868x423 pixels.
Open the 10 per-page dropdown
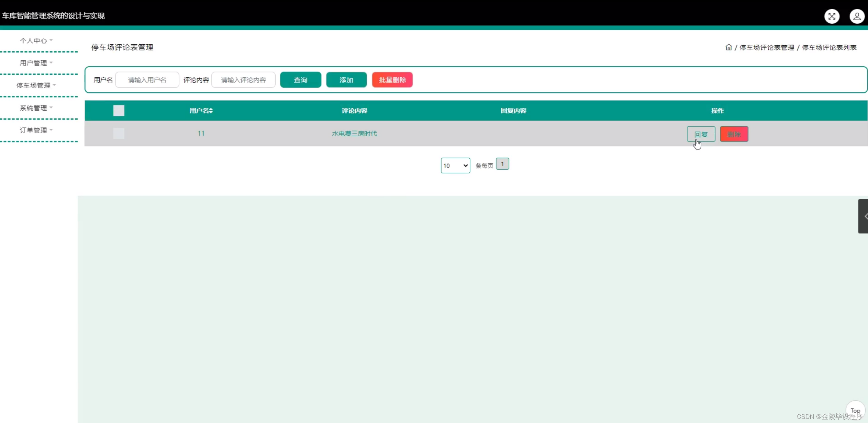pyautogui.click(x=455, y=165)
